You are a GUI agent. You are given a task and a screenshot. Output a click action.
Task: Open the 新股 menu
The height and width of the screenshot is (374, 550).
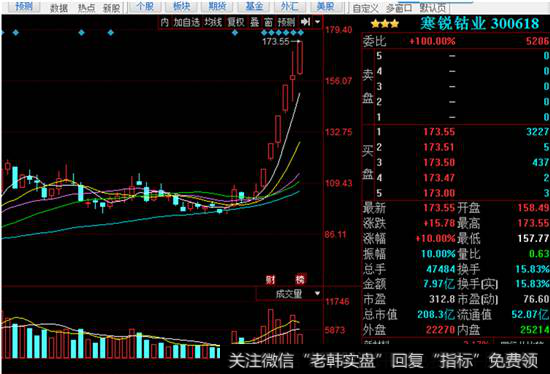tap(111, 7)
